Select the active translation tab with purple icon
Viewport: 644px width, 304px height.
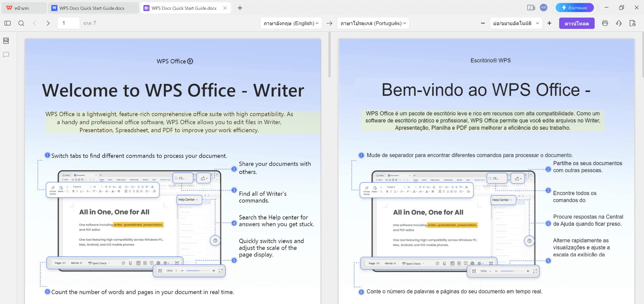[x=186, y=8]
